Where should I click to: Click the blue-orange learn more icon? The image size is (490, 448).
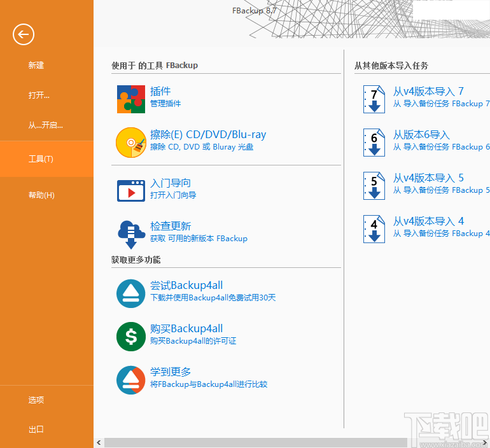(131, 380)
